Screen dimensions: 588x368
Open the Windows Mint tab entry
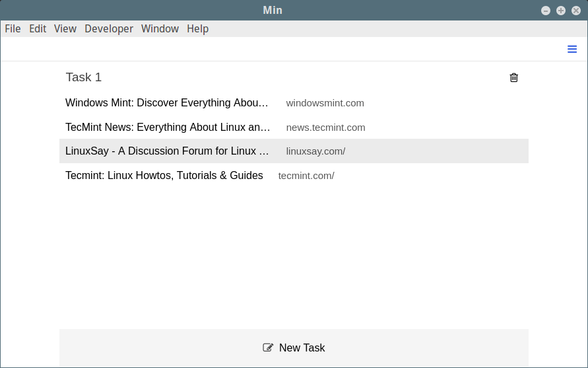(294, 102)
